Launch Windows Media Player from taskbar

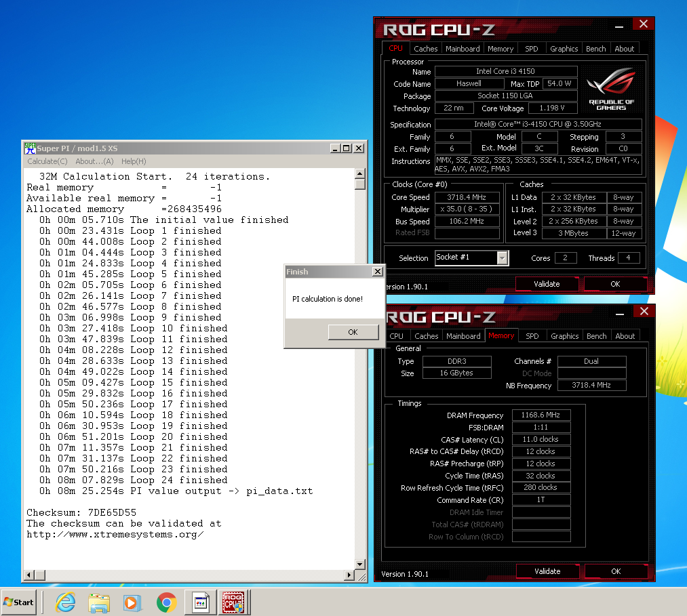[x=133, y=602]
